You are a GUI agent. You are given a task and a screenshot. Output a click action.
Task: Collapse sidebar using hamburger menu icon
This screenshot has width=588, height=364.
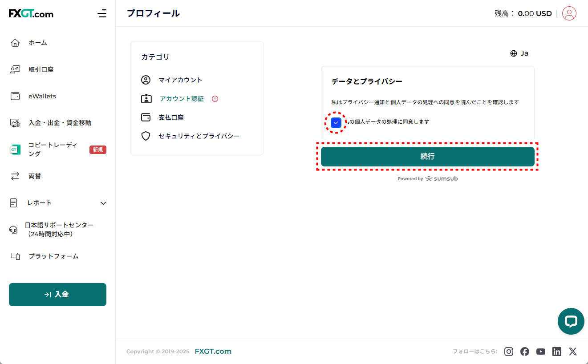pos(102,13)
